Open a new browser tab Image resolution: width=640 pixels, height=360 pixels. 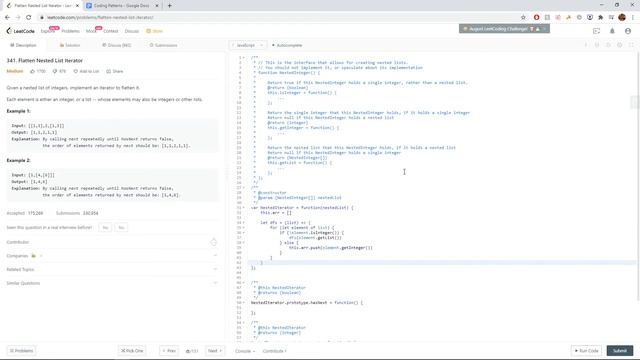[x=169, y=6]
